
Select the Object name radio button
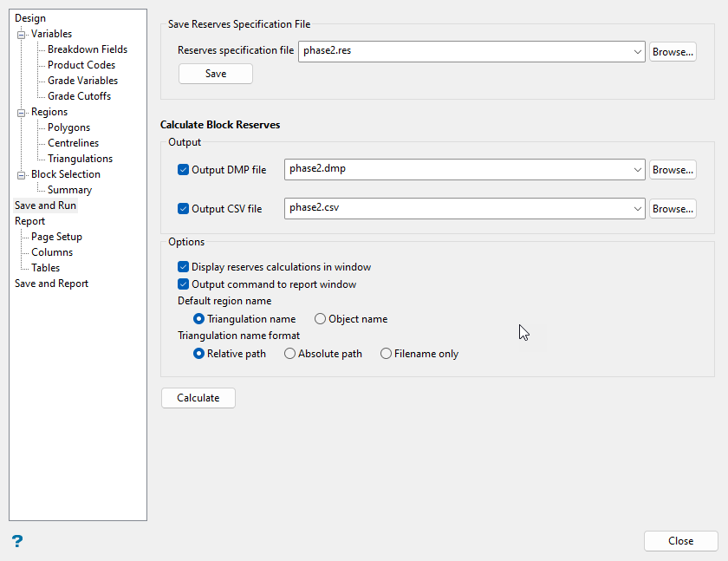pos(320,319)
